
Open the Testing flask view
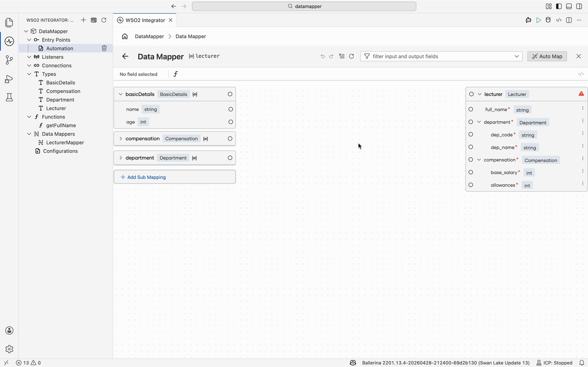[x=9, y=98]
